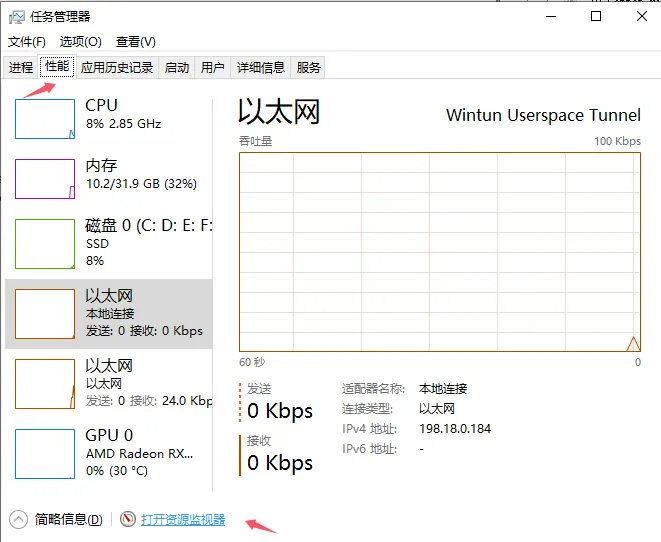The image size is (661, 542).
Task: Select the GPU 0 mini graph thumbnail
Action: 45,453
